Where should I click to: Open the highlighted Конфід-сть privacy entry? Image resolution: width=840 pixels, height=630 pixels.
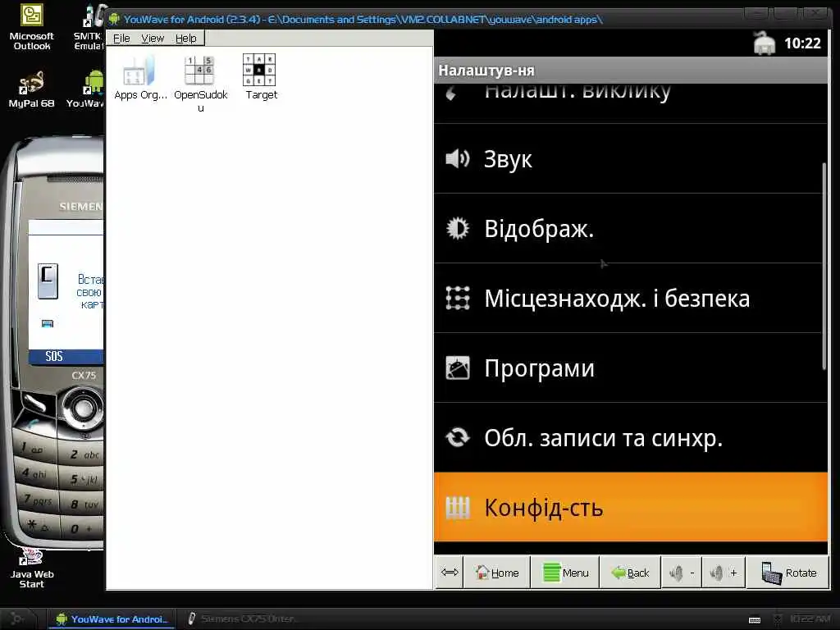coord(631,507)
